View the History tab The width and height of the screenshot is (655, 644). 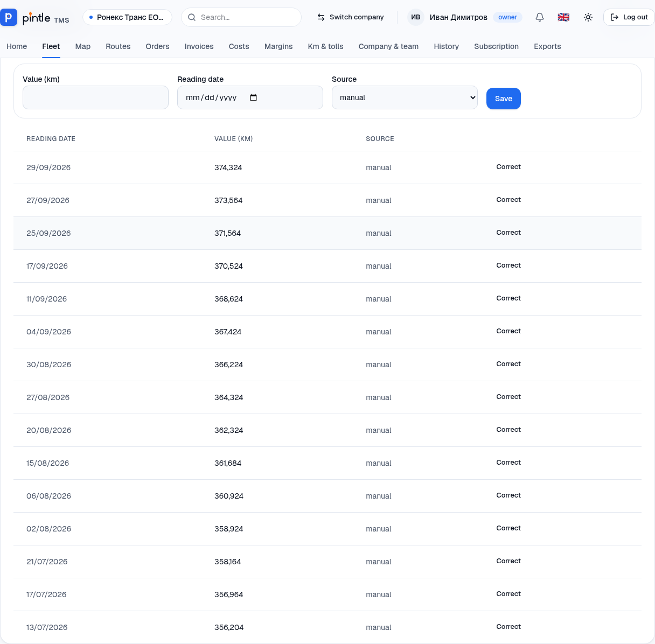coord(447,46)
